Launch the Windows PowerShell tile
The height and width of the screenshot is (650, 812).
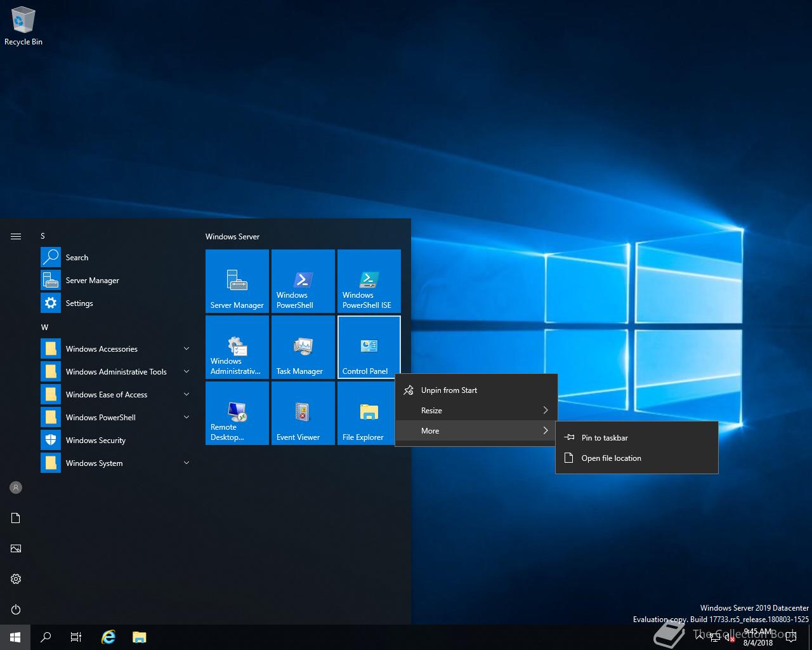[303, 281]
